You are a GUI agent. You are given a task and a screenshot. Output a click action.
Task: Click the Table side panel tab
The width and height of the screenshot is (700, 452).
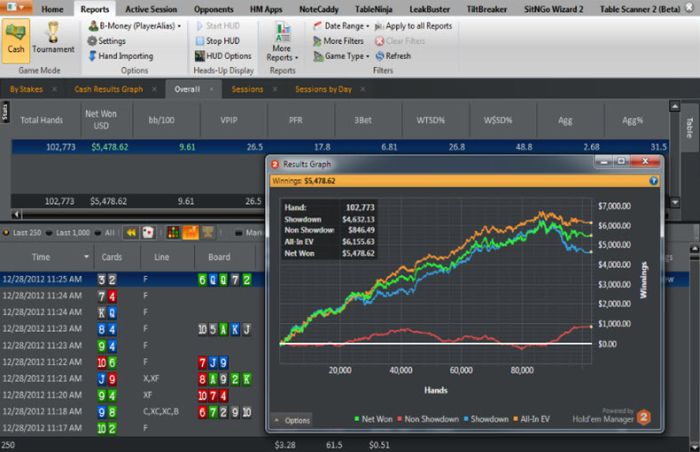pyautogui.click(x=690, y=127)
